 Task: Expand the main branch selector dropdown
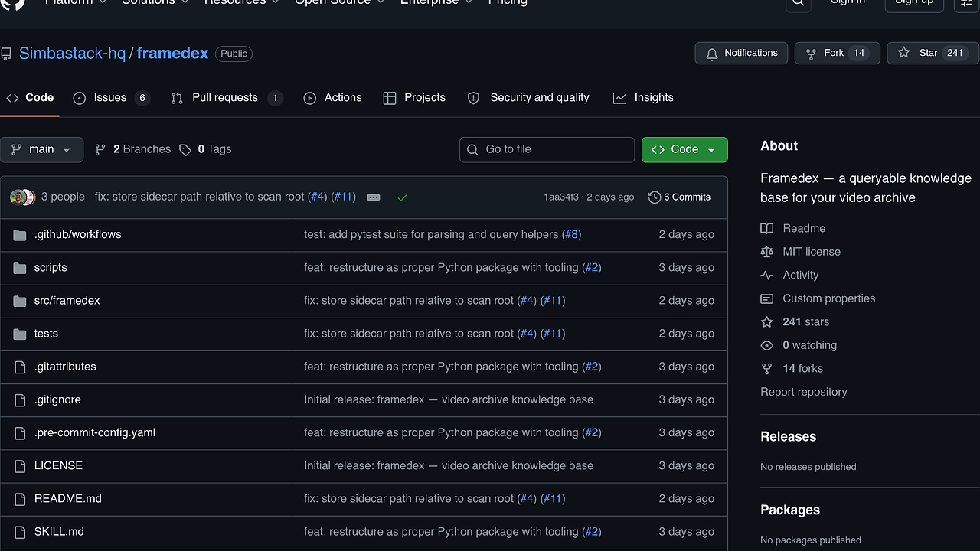pos(41,150)
